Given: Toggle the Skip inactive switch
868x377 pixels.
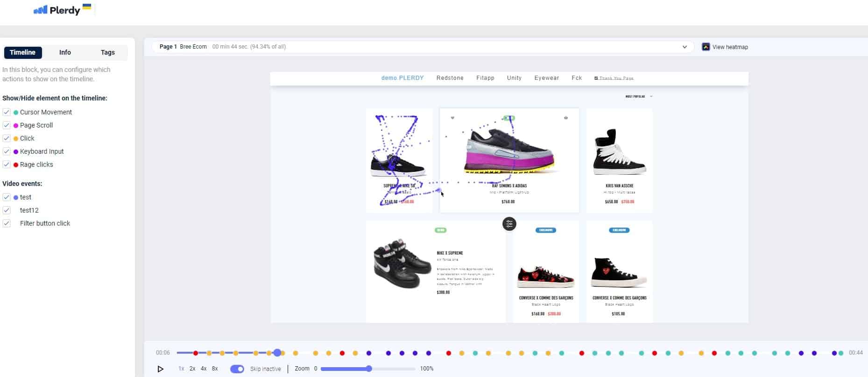Looking at the screenshot, I should coord(237,369).
